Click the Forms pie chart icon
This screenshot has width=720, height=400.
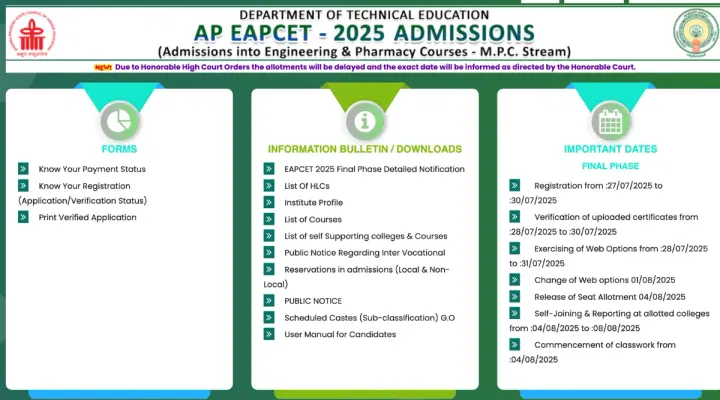(x=119, y=122)
